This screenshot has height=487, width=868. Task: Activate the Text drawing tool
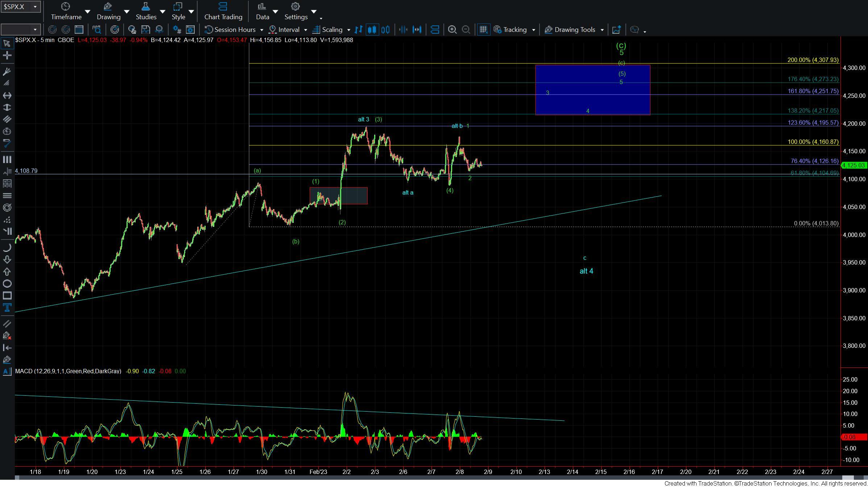click(x=7, y=308)
